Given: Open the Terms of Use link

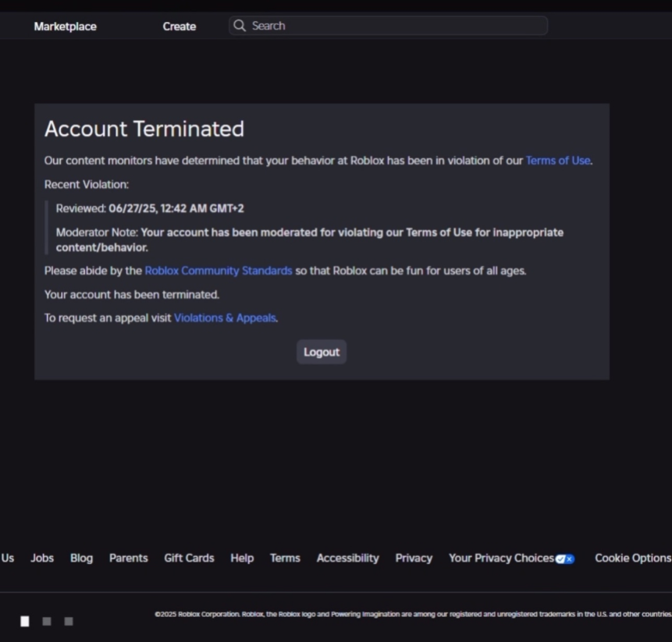Looking at the screenshot, I should pos(558,161).
